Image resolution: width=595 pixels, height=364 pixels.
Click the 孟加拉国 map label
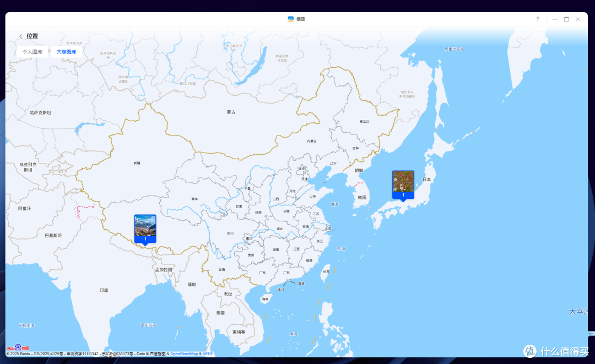(164, 270)
